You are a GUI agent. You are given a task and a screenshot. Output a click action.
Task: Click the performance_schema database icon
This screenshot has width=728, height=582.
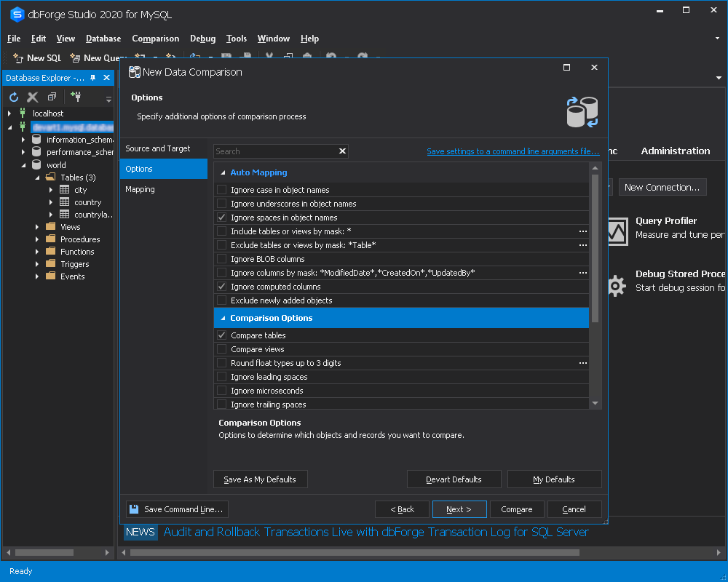36,152
